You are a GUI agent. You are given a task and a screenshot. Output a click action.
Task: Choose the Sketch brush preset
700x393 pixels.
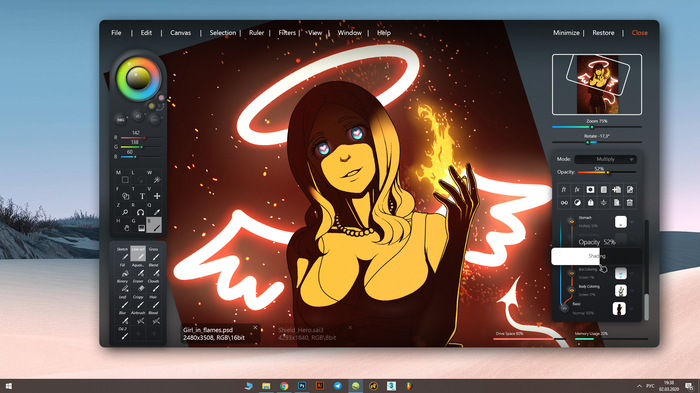tap(123, 254)
